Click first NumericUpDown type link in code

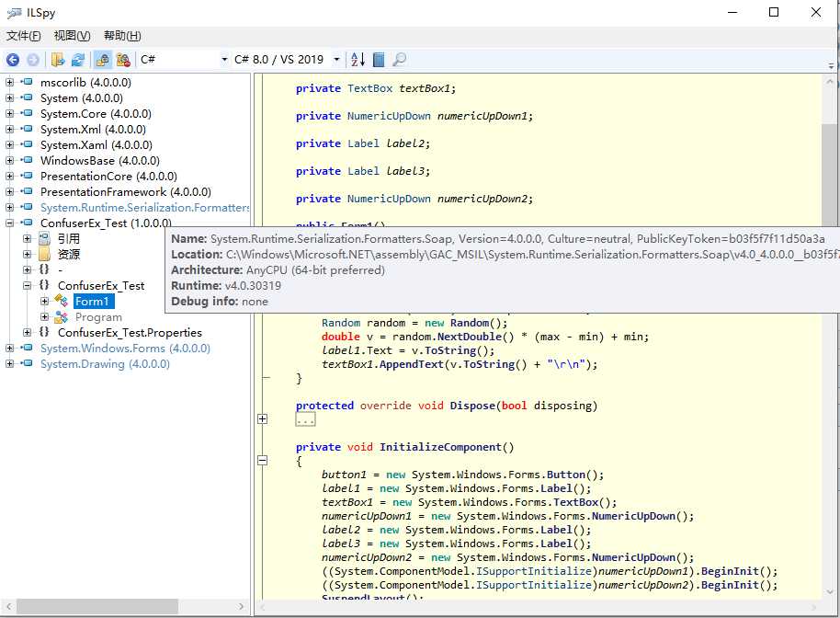click(389, 116)
